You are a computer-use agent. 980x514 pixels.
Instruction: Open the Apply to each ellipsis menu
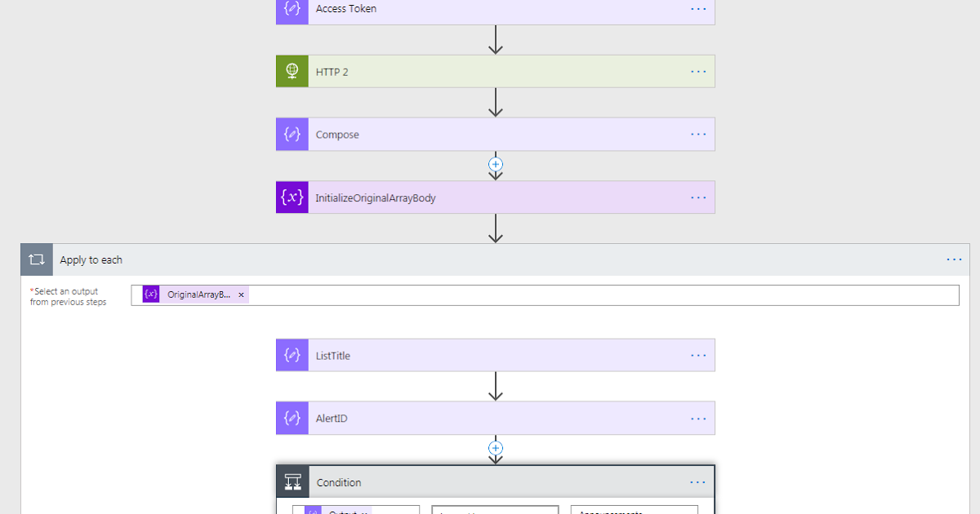954,259
